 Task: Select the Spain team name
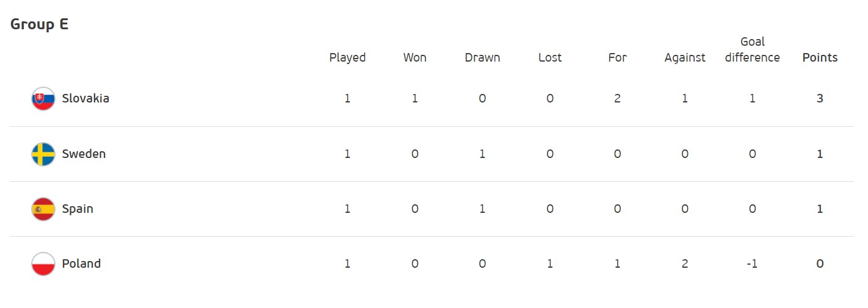[x=78, y=209]
